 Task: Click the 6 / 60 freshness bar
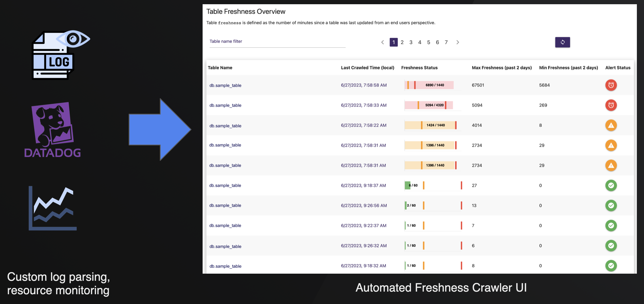coord(433,186)
